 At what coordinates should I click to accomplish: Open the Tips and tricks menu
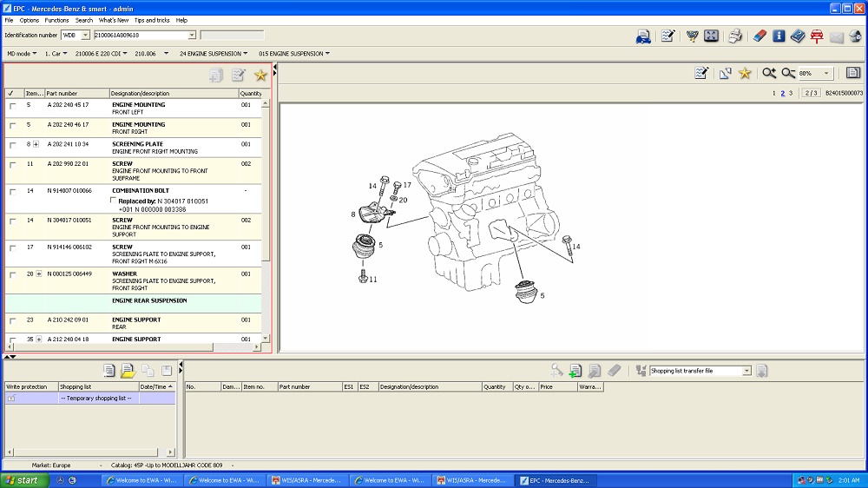click(152, 20)
